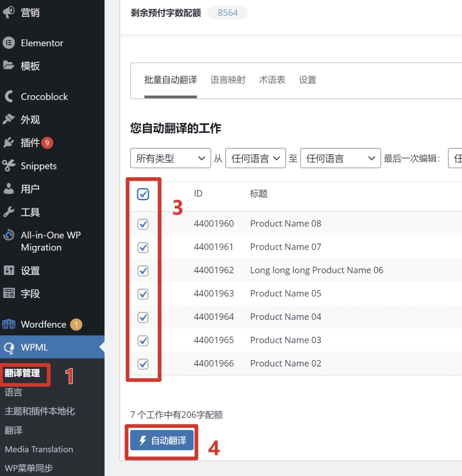Select the WPML globe icon

(9, 347)
